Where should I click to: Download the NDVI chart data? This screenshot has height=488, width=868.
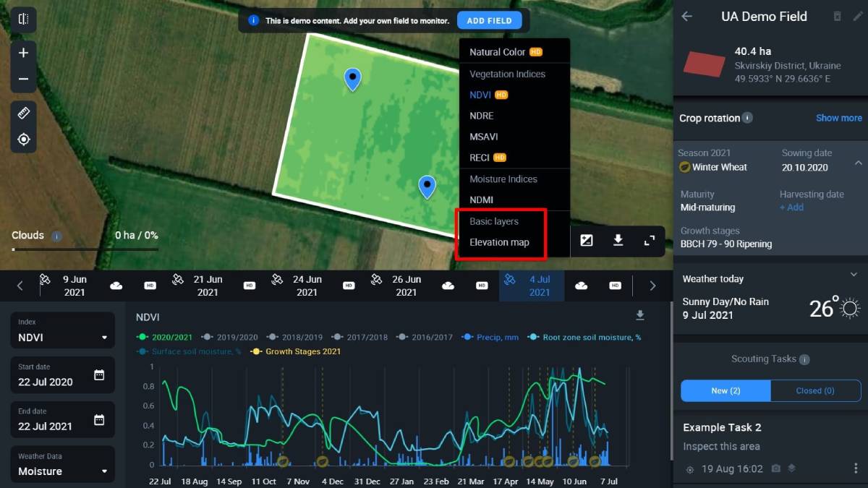coord(639,316)
